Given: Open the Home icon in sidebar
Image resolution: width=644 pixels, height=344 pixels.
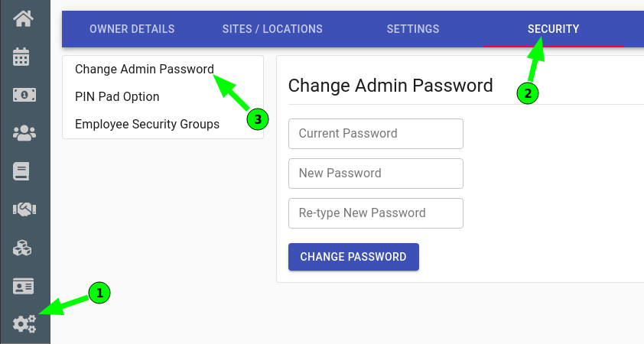Looking at the screenshot, I should pos(23,19).
